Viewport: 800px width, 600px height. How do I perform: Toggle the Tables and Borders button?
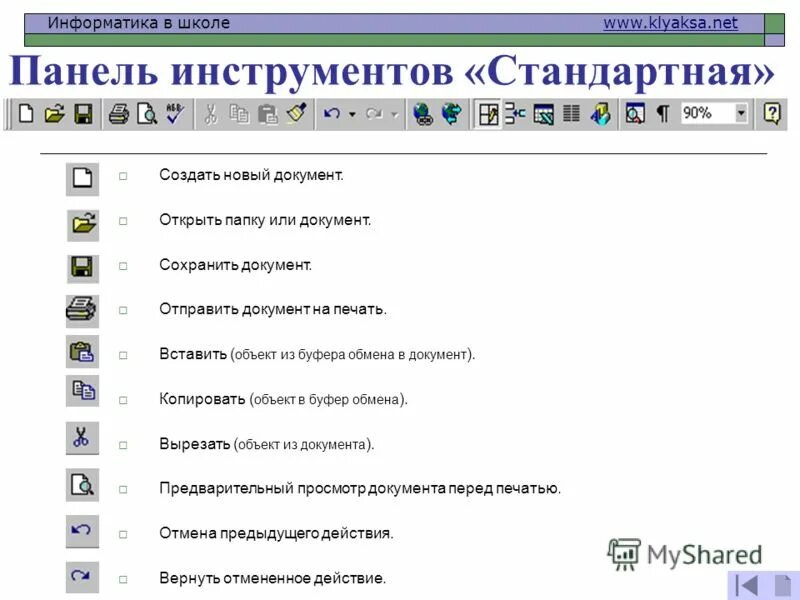point(490,113)
